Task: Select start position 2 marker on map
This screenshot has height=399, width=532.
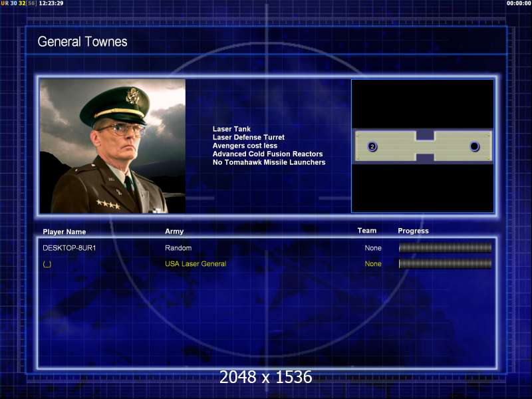Action: 372,146
